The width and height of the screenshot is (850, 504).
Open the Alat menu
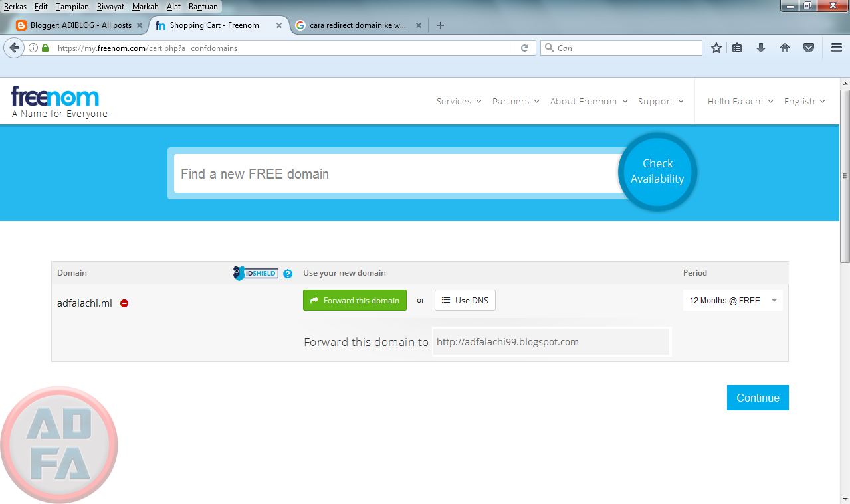click(173, 7)
